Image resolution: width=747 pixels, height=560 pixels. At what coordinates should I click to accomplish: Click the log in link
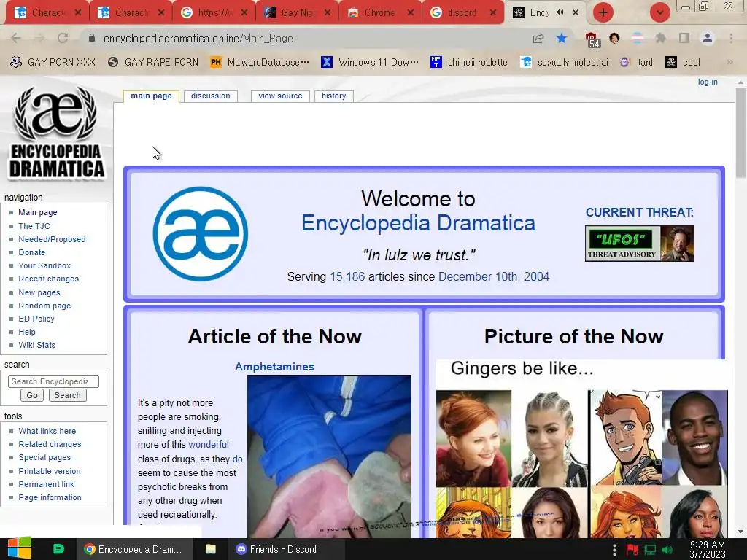click(708, 82)
